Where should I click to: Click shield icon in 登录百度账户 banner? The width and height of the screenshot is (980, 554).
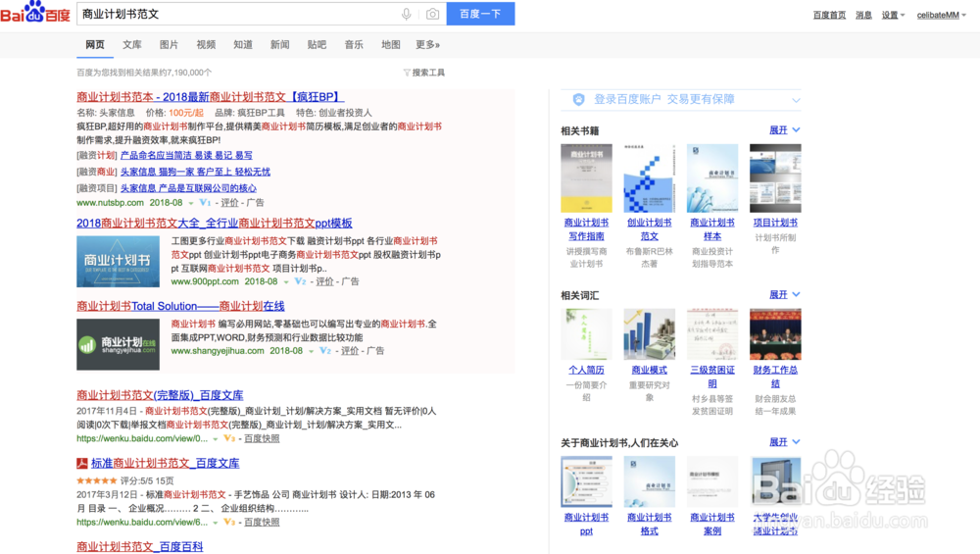(x=579, y=99)
